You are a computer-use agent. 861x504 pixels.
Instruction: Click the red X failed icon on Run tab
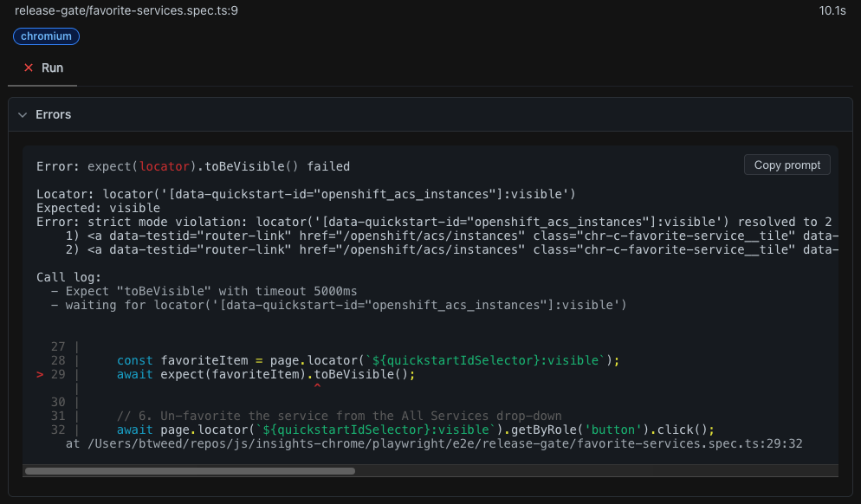coord(29,68)
